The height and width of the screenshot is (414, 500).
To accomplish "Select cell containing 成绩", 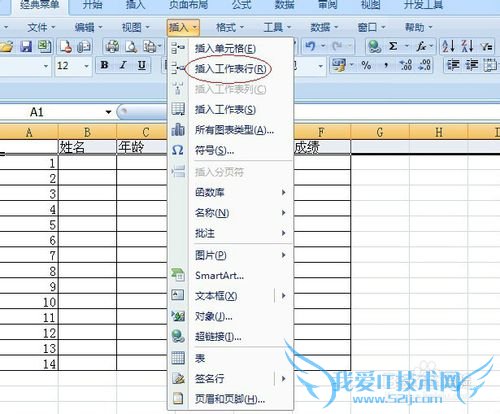I will pos(322,147).
